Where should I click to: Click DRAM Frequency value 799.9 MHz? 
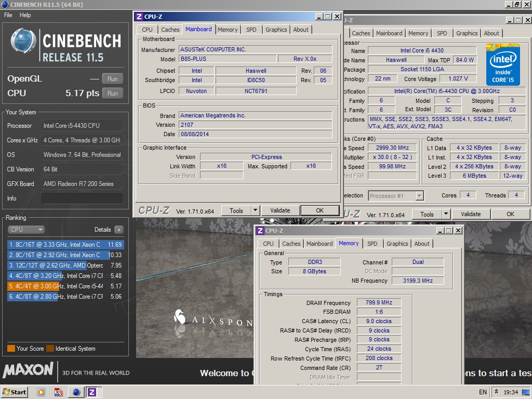[x=379, y=302]
